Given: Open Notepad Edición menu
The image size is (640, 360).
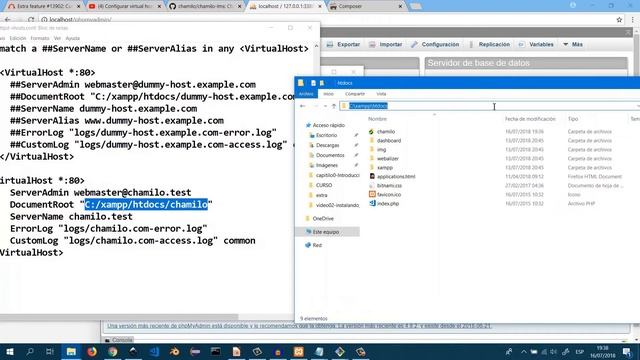Looking at the screenshot, I should coord(18,38).
